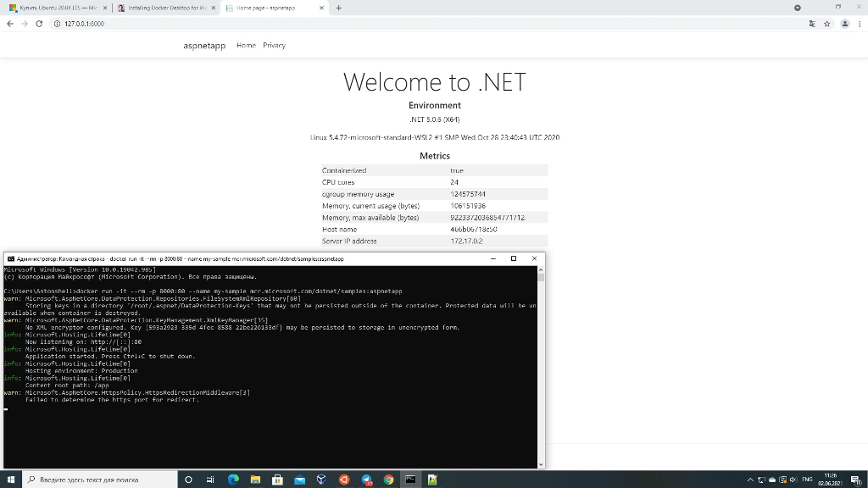The width and height of the screenshot is (868, 488).
Task: Click 'Content root path: /app' console line
Action: 67,385
